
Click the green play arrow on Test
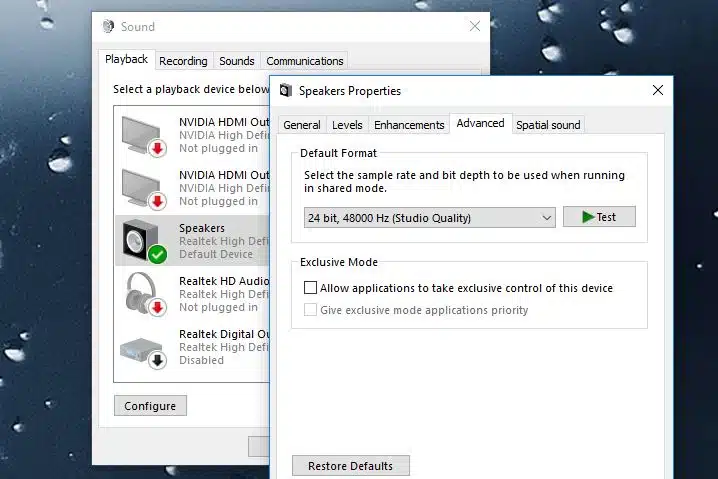(588, 217)
